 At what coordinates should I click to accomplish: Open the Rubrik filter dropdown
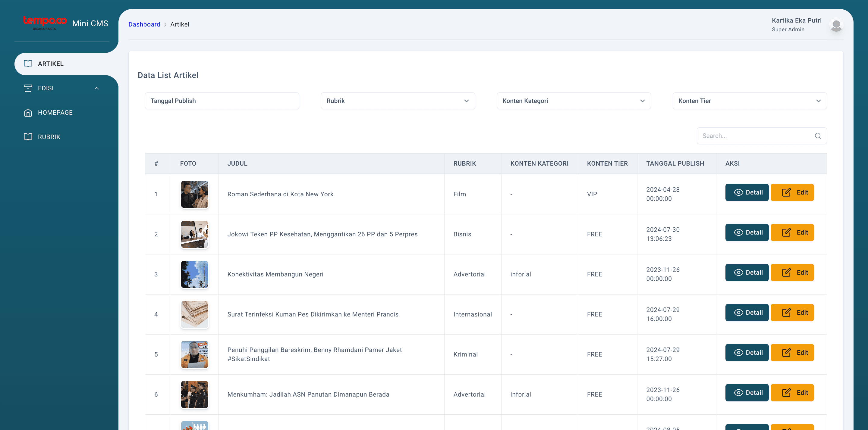(x=398, y=101)
